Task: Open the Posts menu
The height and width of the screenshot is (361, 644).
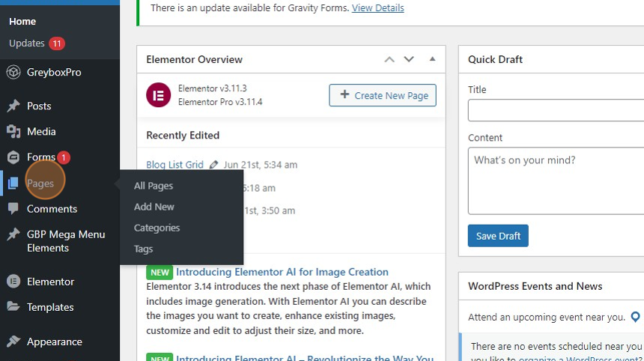Action: pyautogui.click(x=39, y=106)
